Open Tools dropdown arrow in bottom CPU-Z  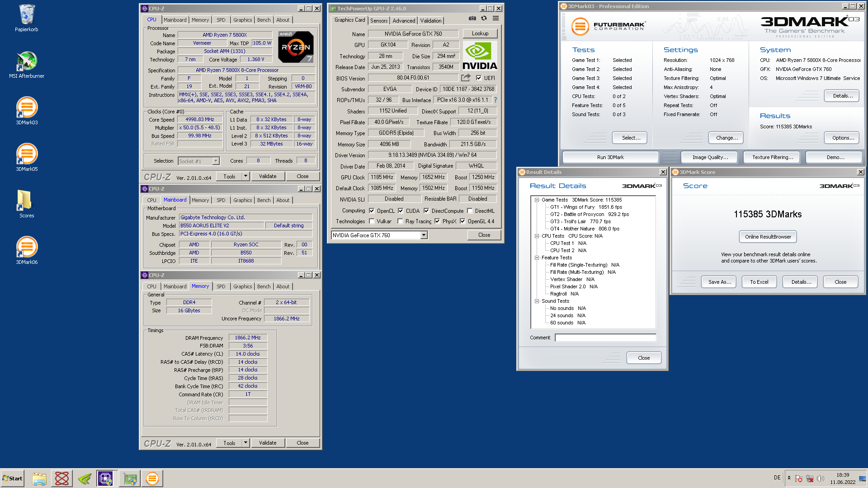coord(245,443)
